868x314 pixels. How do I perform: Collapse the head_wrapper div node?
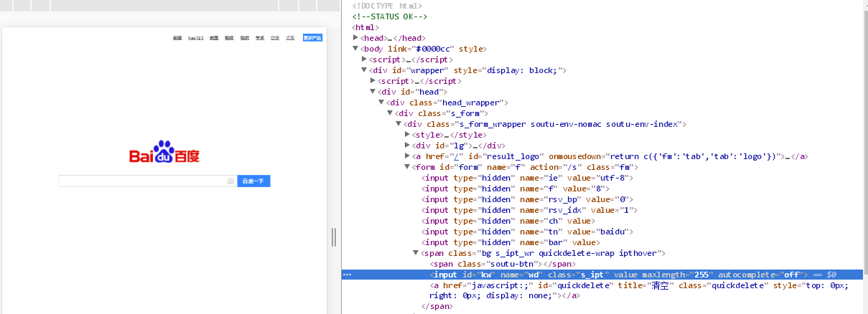382,103
